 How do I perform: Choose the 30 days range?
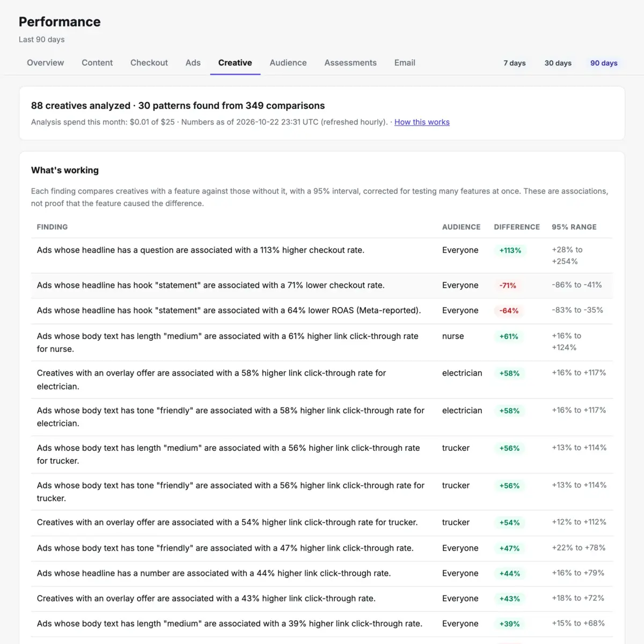tap(558, 63)
